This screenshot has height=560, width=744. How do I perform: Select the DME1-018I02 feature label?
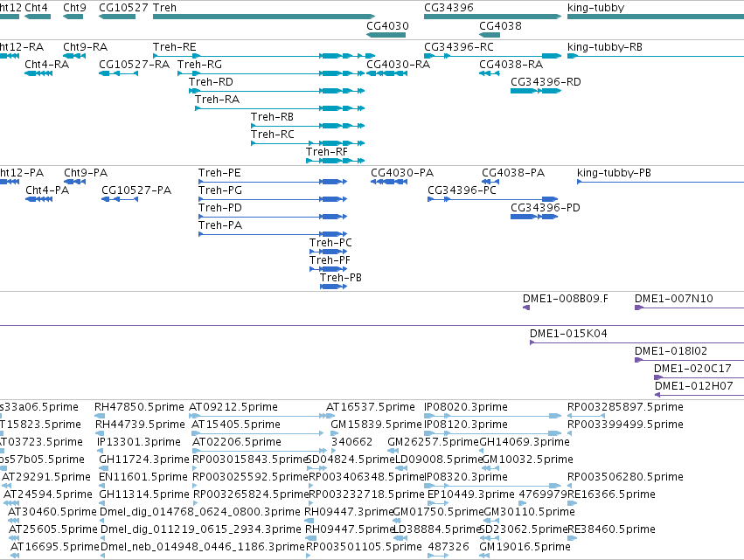coord(671,351)
